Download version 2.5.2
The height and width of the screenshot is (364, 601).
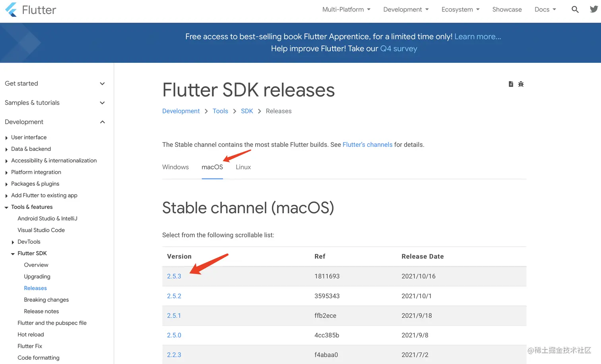[x=174, y=296]
